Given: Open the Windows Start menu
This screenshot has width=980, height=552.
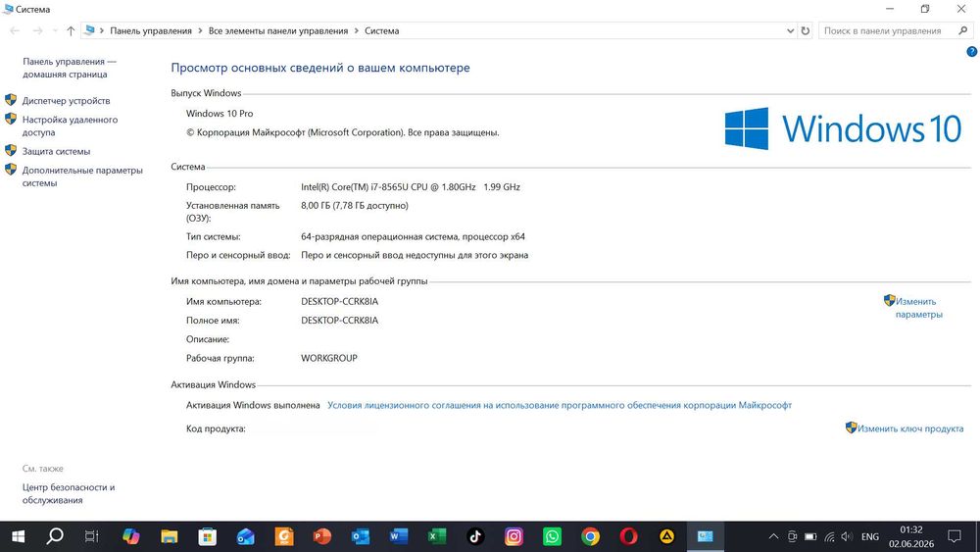Looking at the screenshot, I should [18, 536].
